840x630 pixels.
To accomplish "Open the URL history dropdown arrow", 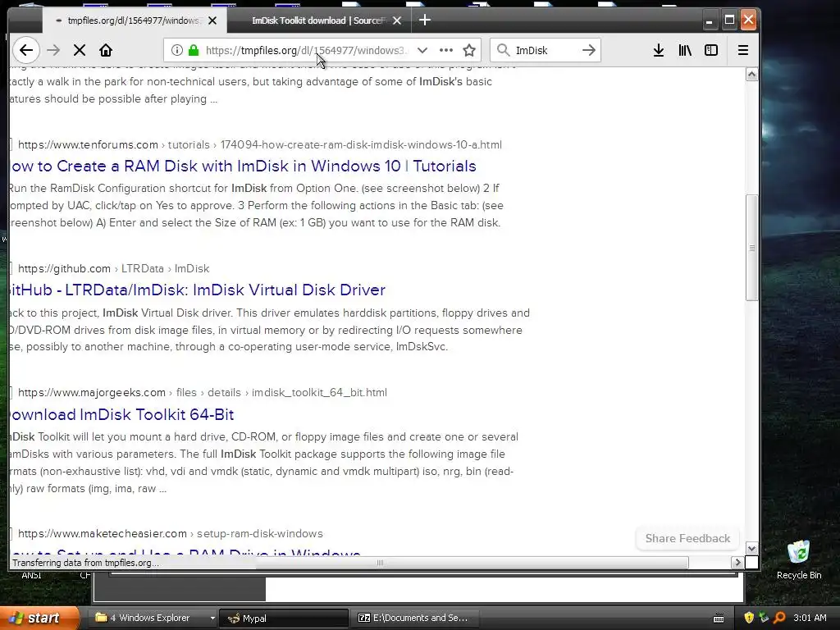I will point(422,50).
